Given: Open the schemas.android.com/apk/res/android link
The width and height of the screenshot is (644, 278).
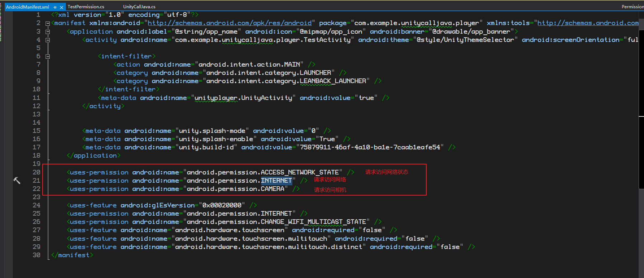Looking at the screenshot, I should 230,23.
